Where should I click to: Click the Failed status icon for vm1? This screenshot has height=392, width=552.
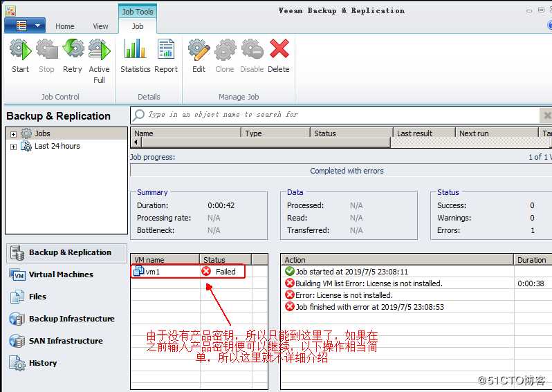[206, 271]
